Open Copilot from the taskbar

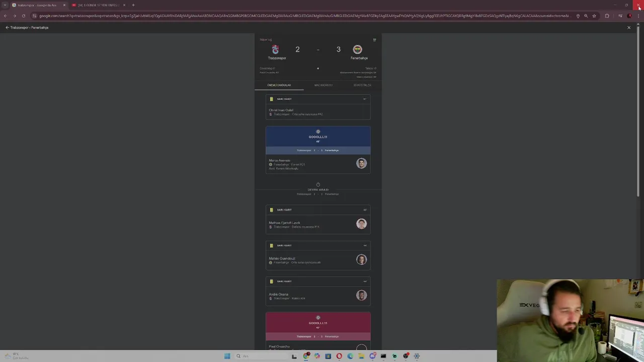[x=317, y=356]
